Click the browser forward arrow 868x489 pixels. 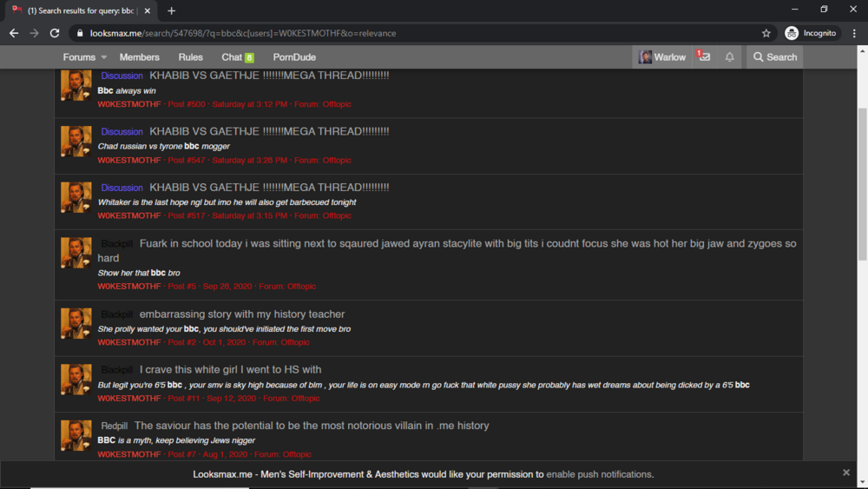(35, 33)
